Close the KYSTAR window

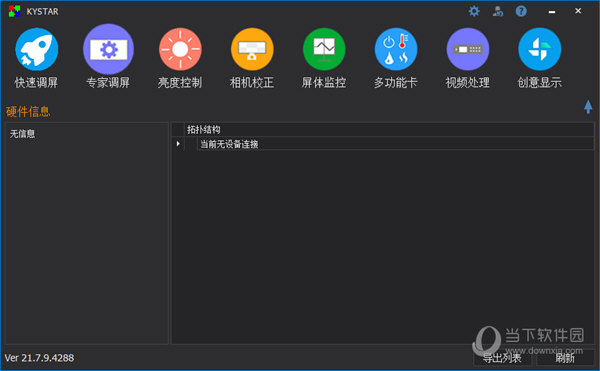tap(578, 11)
